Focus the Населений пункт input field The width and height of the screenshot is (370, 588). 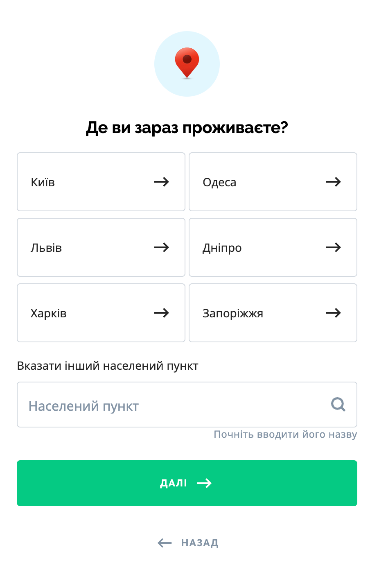point(172,405)
